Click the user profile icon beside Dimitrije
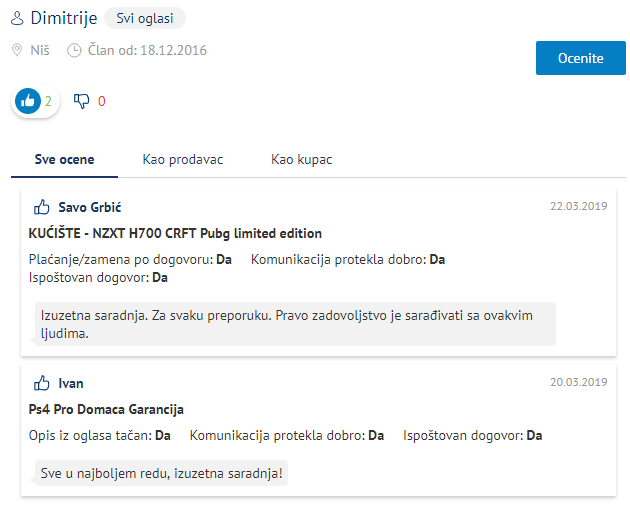The width and height of the screenshot is (630, 509). 17,19
